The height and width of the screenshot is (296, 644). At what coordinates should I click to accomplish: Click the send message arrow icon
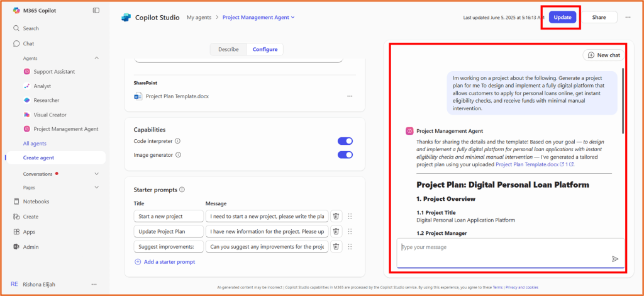pyautogui.click(x=615, y=259)
